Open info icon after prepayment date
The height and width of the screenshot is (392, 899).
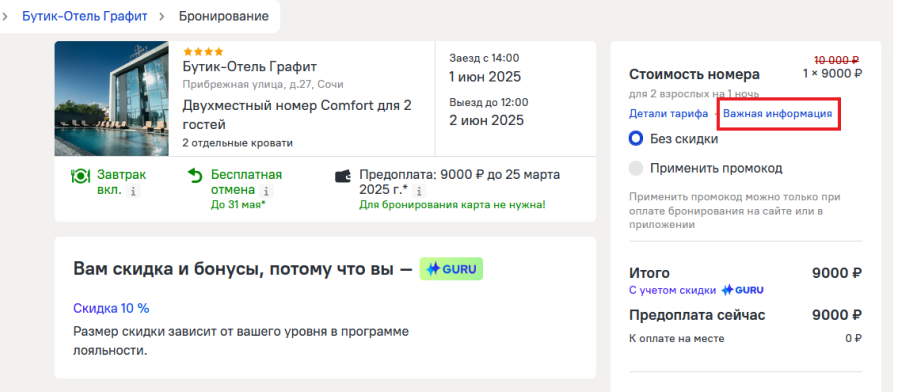click(420, 191)
